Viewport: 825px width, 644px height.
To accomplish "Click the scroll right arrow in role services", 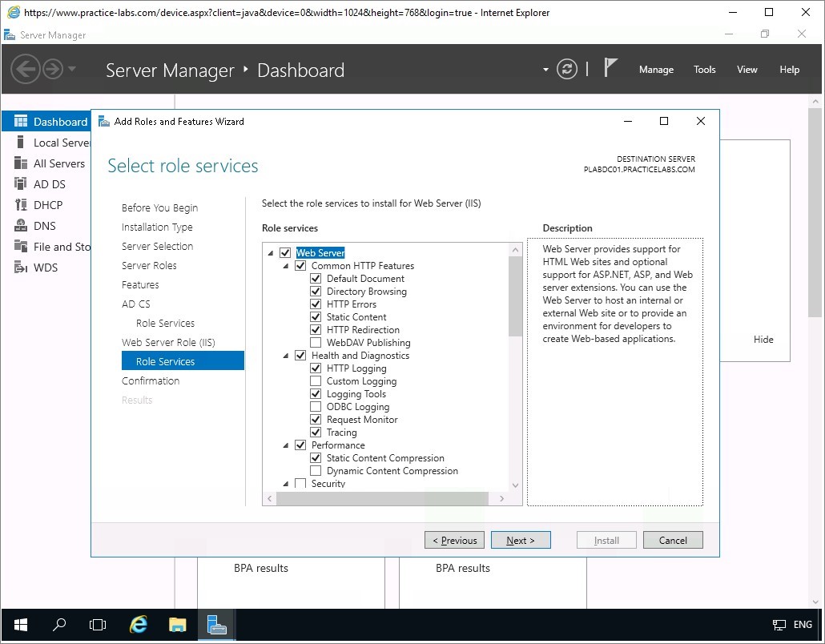I will tap(502, 498).
